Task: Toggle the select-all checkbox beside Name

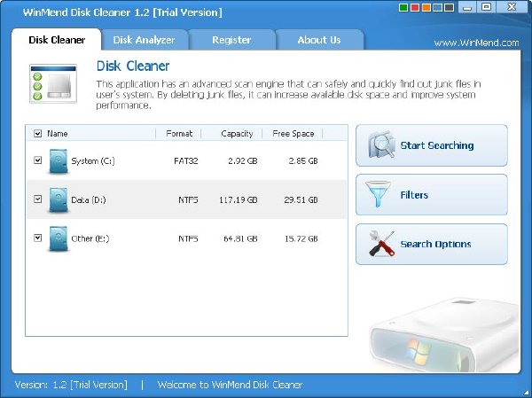Action: [x=37, y=133]
